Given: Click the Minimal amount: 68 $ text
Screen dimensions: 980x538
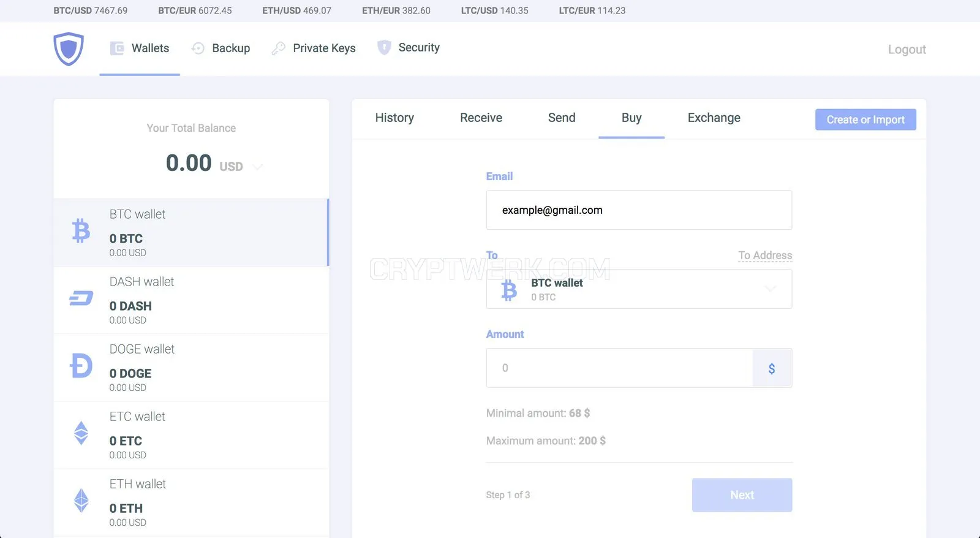Looking at the screenshot, I should (538, 413).
